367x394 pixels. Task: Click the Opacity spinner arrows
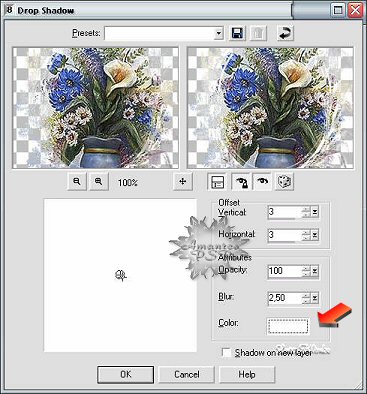(306, 271)
